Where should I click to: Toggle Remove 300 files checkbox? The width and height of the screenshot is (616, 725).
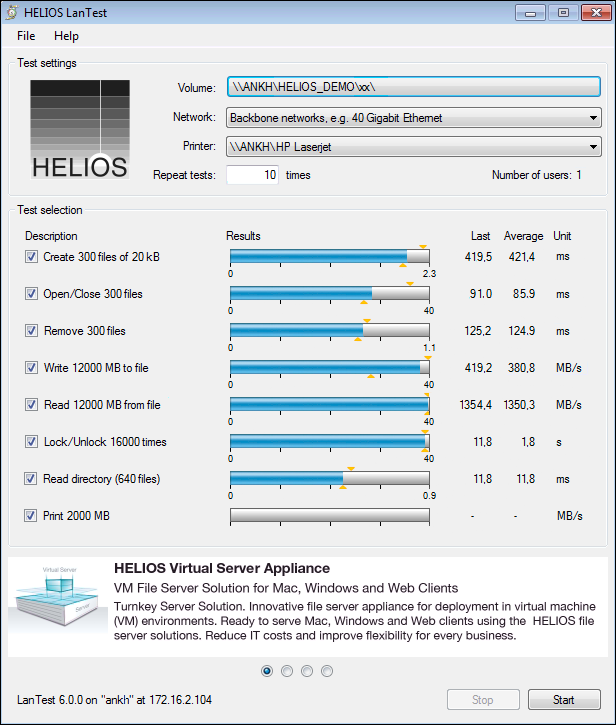(31, 331)
